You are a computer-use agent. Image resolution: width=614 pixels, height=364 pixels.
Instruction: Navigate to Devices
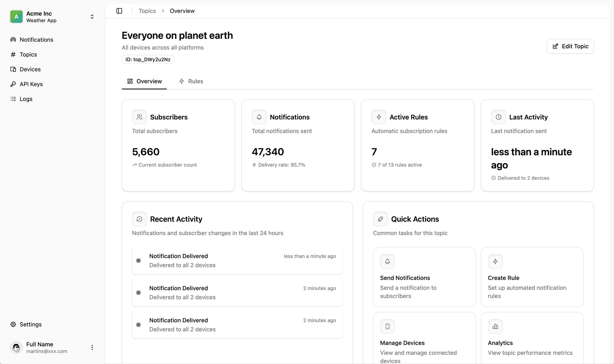click(30, 69)
